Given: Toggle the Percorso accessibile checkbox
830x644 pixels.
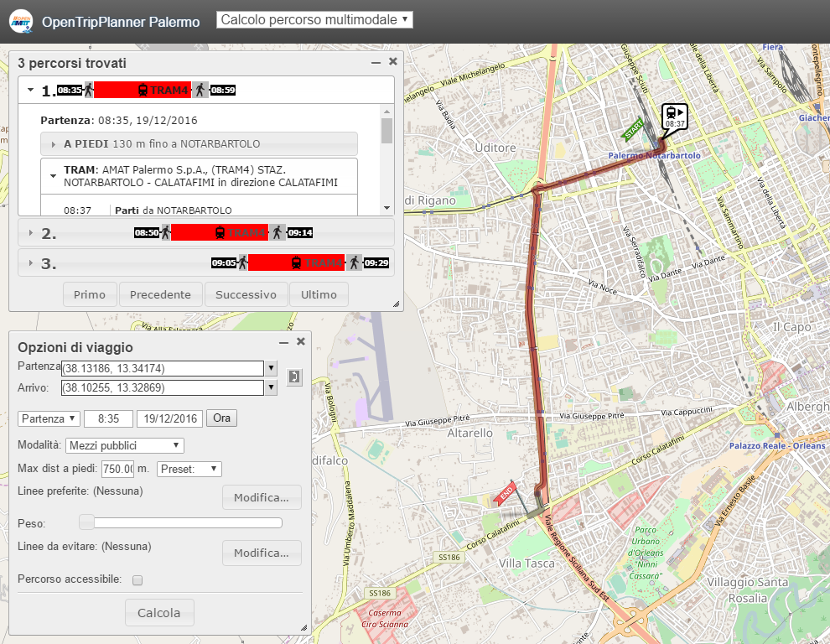Looking at the screenshot, I should [137, 580].
